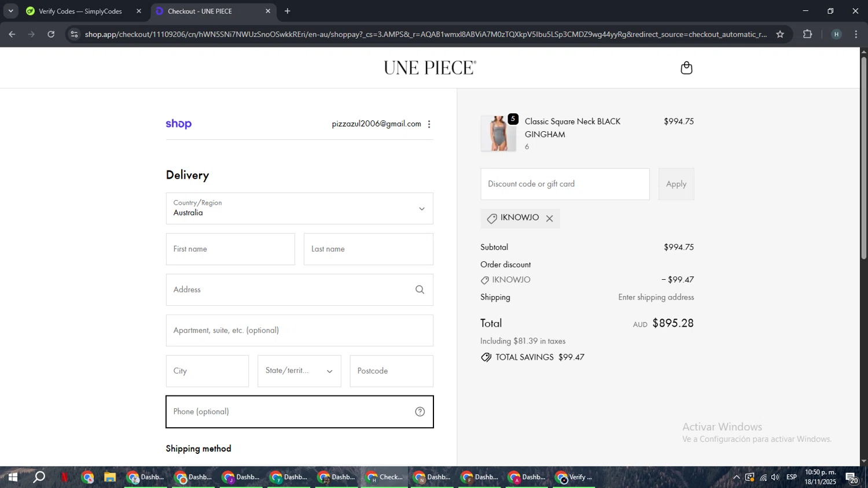Open the shopping bag cart icon
This screenshot has width=868, height=488.
tap(686, 68)
